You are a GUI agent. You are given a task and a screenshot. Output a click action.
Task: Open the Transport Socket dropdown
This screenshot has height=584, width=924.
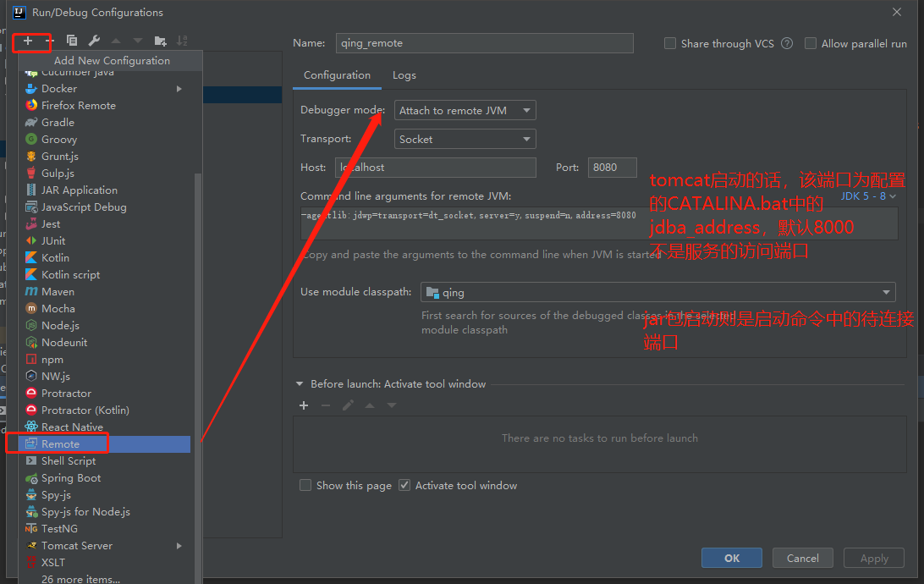point(465,140)
